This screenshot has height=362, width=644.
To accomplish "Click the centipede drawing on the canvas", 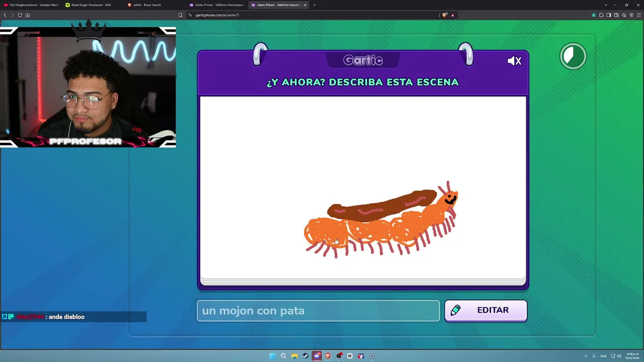I will (x=381, y=220).
